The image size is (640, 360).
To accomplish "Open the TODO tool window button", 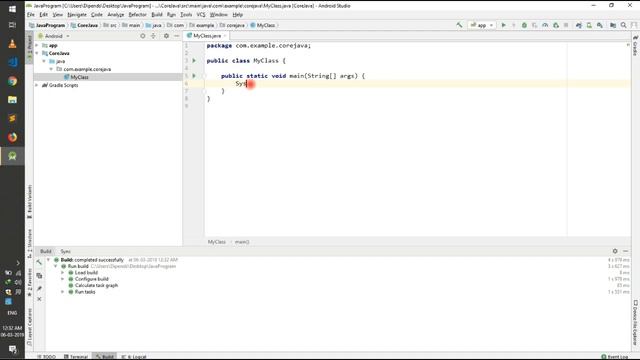I will point(47,357).
